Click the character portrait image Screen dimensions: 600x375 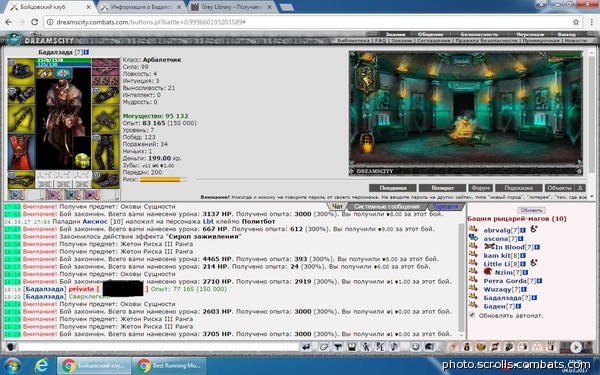pyautogui.click(x=64, y=124)
